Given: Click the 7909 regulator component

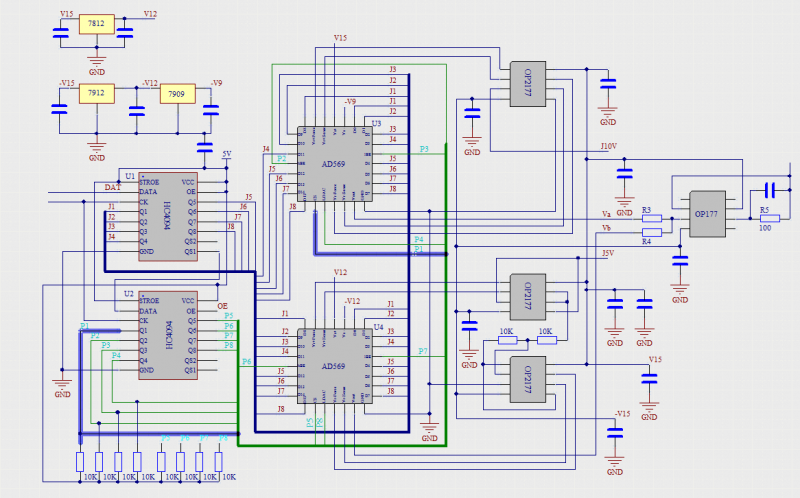Looking at the screenshot, I should tap(176, 93).
